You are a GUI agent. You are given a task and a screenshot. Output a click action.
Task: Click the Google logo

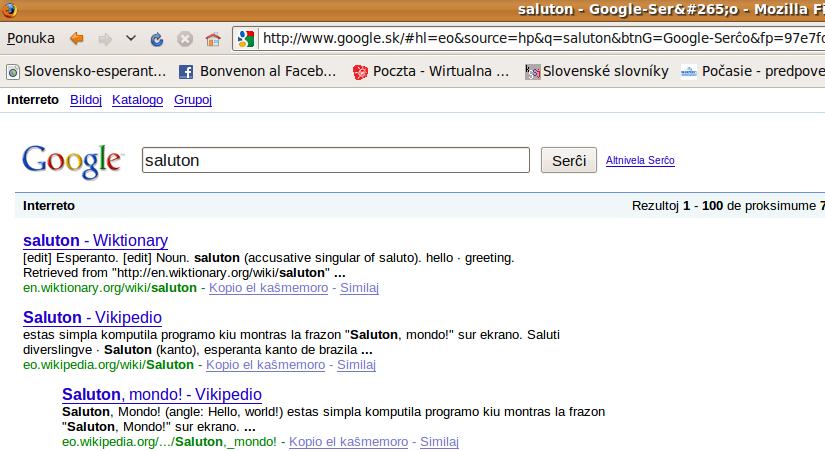(x=73, y=162)
